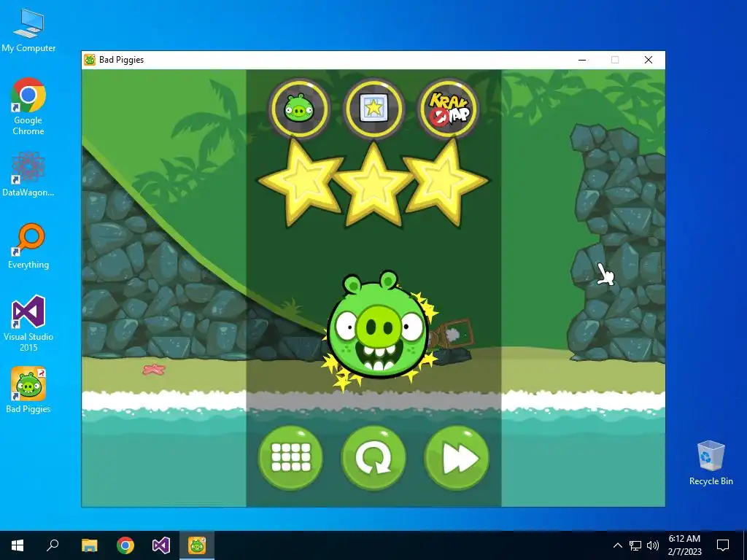Screen dimensions: 747x560
Task: Open the notification center icon
Action: point(723,545)
